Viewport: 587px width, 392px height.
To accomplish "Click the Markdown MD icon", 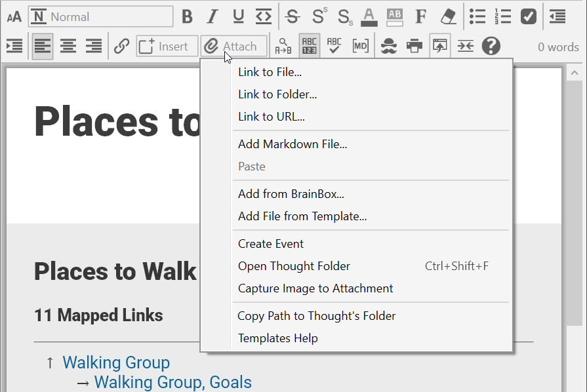I will coord(360,47).
